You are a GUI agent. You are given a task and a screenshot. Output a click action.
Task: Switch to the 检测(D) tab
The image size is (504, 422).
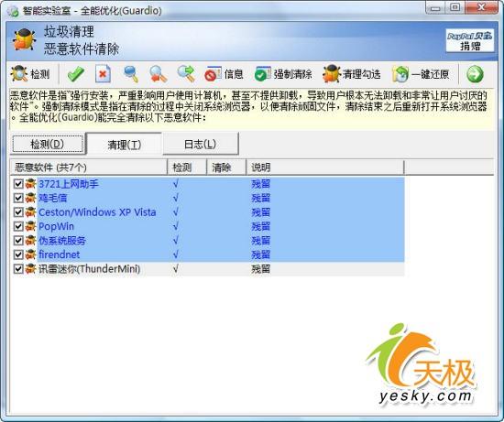click(x=48, y=144)
